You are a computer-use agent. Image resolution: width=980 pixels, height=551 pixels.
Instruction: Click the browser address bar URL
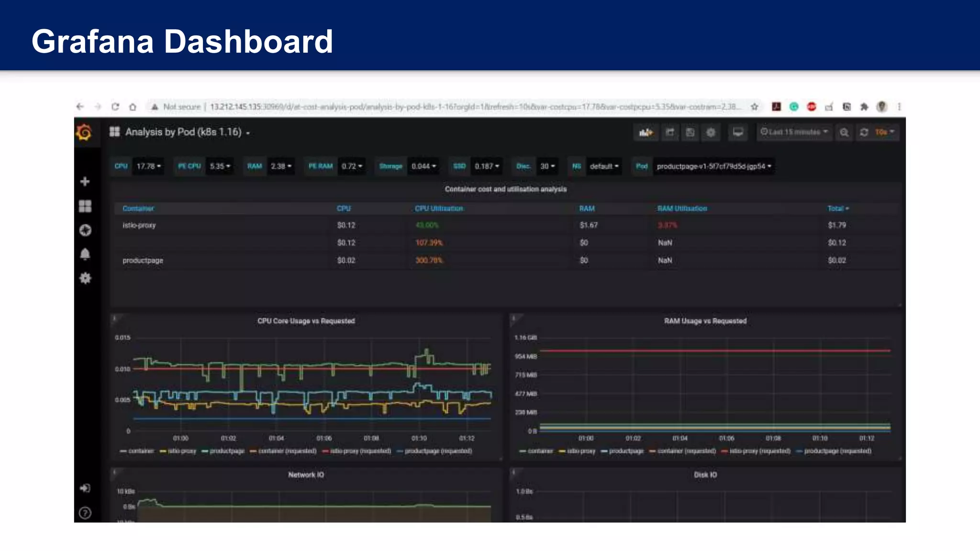[x=476, y=107]
